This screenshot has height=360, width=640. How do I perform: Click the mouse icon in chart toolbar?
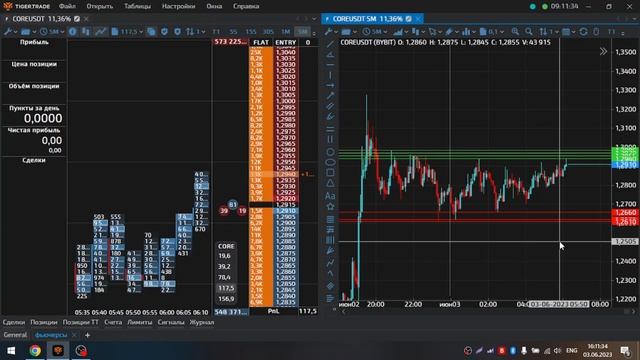click(596, 31)
